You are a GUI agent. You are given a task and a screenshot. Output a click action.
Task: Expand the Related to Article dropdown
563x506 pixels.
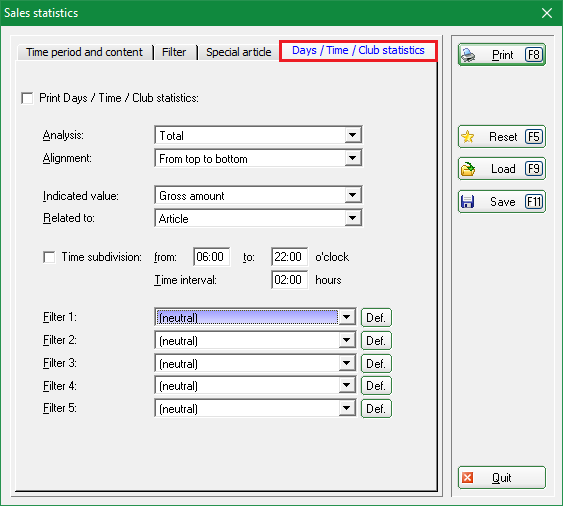259,218
